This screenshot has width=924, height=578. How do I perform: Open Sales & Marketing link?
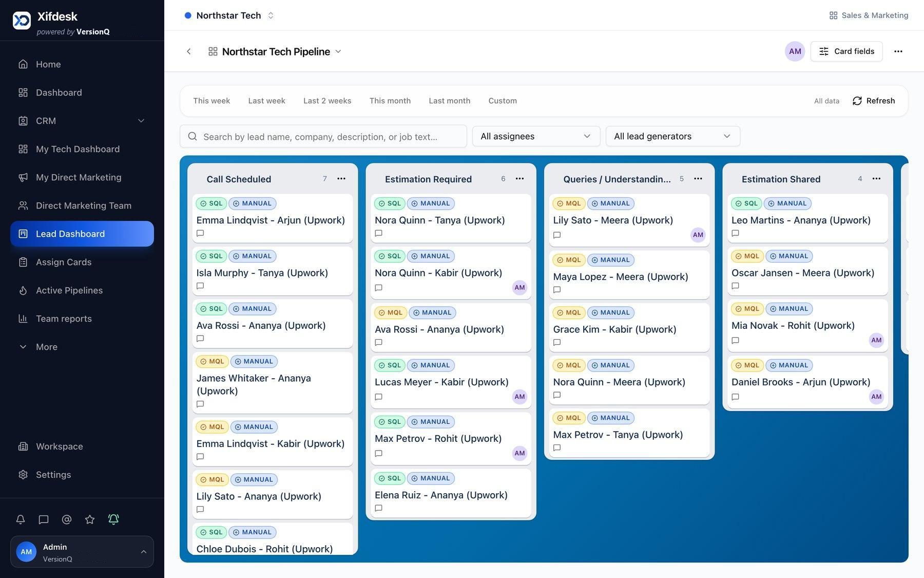pyautogui.click(x=869, y=15)
